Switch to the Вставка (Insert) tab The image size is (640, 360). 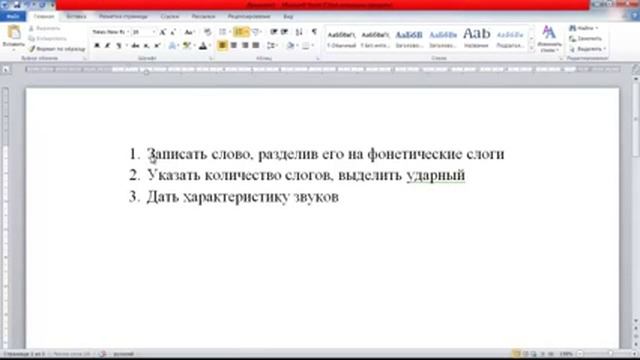pyautogui.click(x=76, y=16)
